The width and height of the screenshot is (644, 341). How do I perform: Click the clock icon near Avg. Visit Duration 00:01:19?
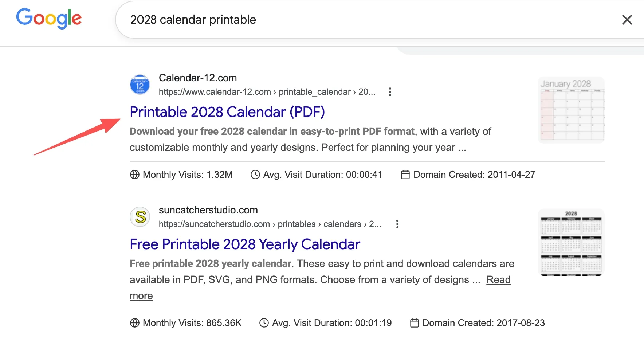[x=263, y=323]
